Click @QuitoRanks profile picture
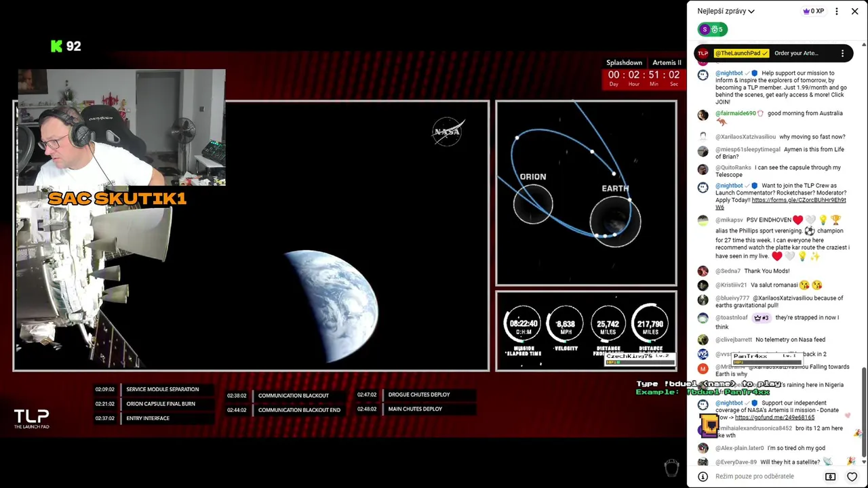 coord(703,169)
